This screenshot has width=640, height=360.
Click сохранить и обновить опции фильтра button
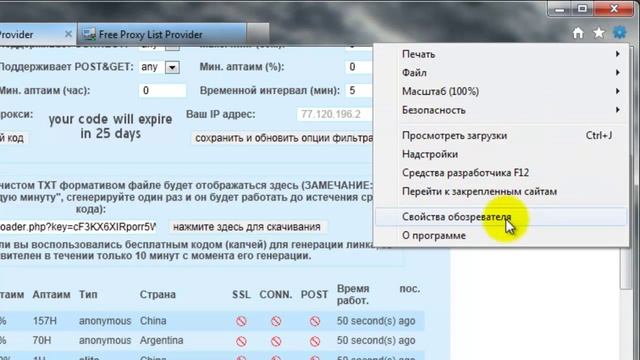[x=282, y=138]
